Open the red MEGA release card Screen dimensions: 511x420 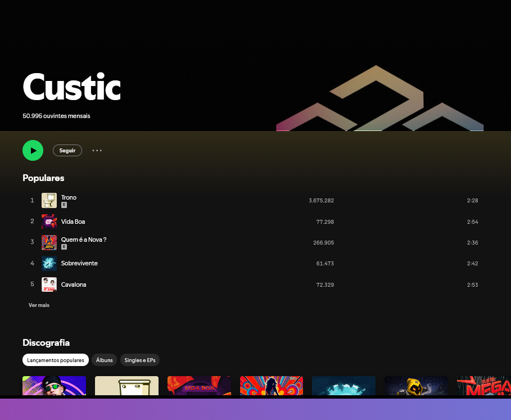point(484,386)
